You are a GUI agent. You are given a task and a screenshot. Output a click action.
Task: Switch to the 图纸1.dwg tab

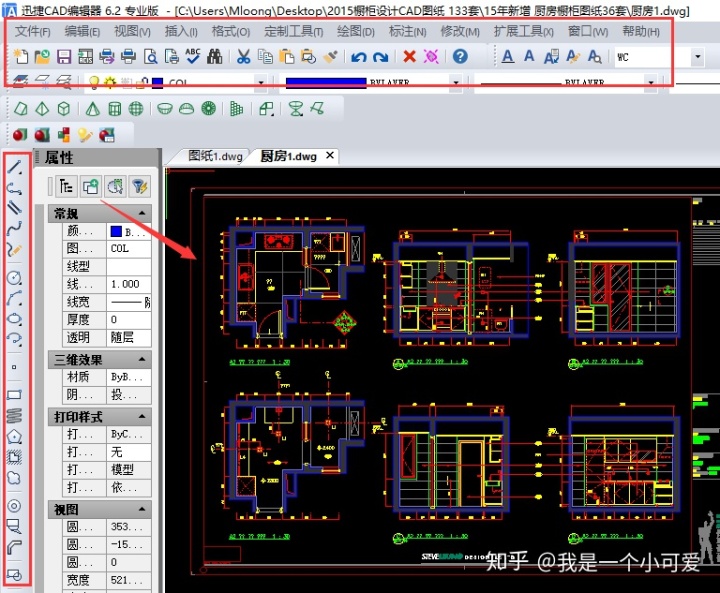(x=215, y=156)
